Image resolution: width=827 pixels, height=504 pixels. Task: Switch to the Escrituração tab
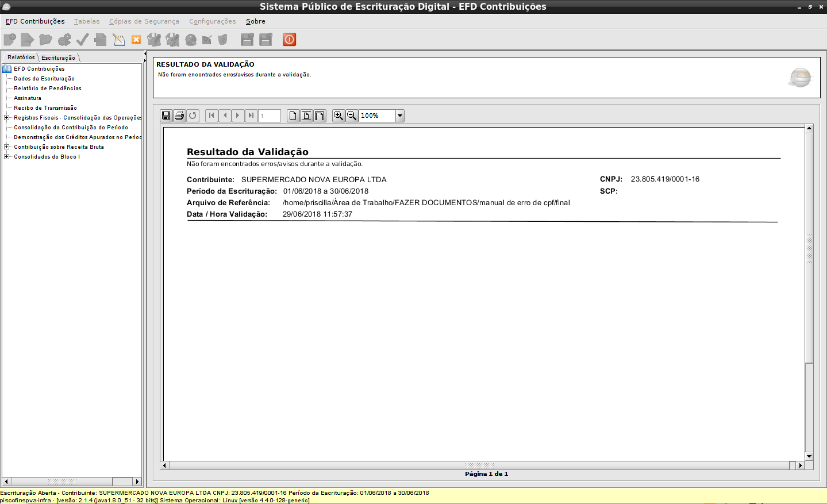pos(58,57)
